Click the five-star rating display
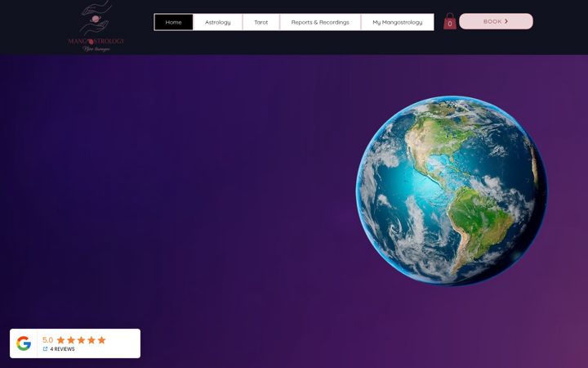588x368 pixels. click(81, 340)
